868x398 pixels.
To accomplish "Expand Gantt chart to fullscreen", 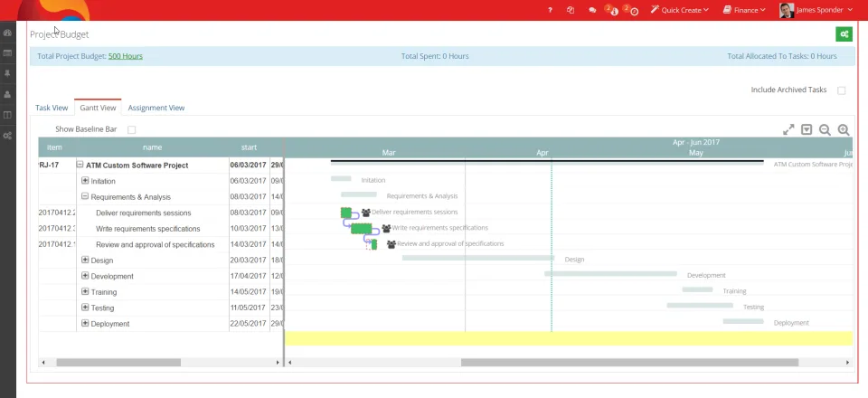I will coord(788,129).
